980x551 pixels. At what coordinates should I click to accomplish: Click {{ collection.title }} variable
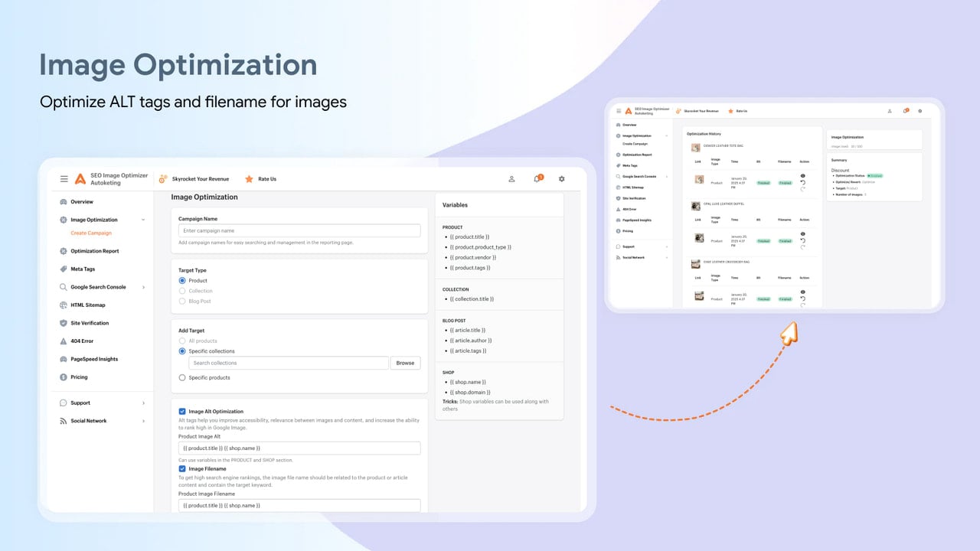click(472, 299)
